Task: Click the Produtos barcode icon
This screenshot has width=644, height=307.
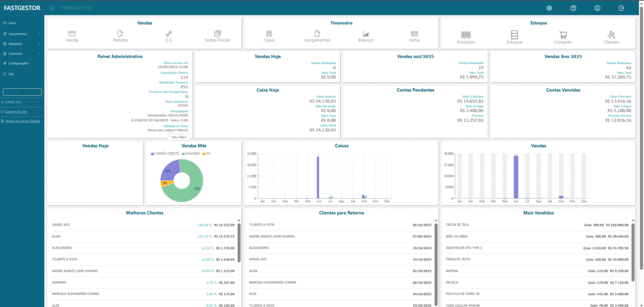Action: point(466,34)
